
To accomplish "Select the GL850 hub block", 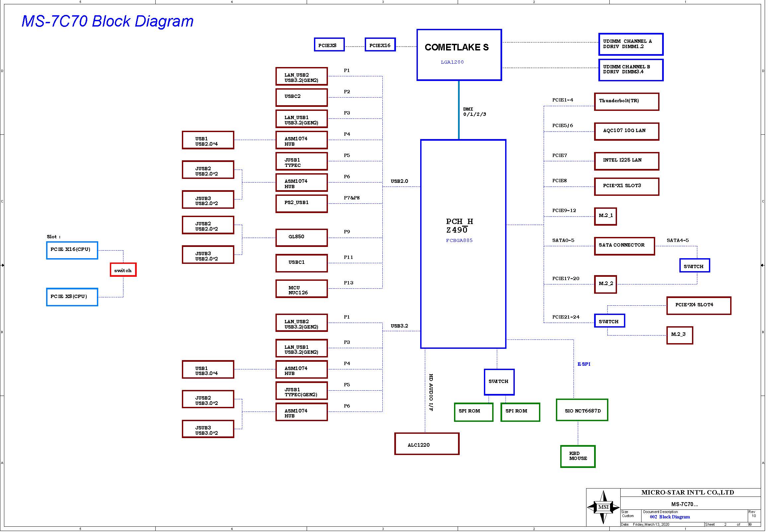I will coord(301,238).
